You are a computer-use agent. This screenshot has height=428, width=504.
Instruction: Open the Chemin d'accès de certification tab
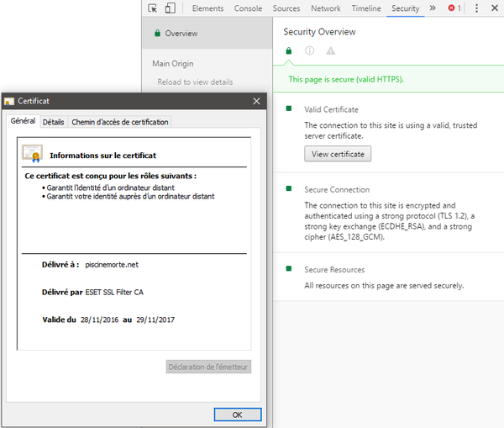[x=120, y=122]
